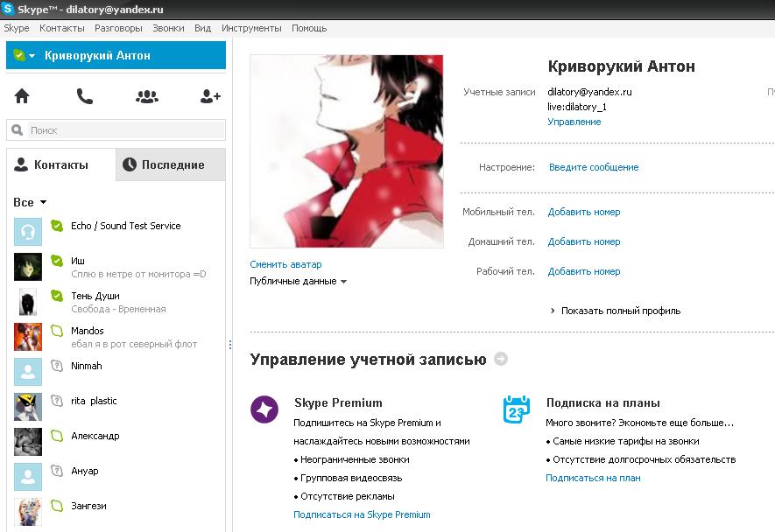Click the status icon next to Mandos

pyautogui.click(x=57, y=331)
